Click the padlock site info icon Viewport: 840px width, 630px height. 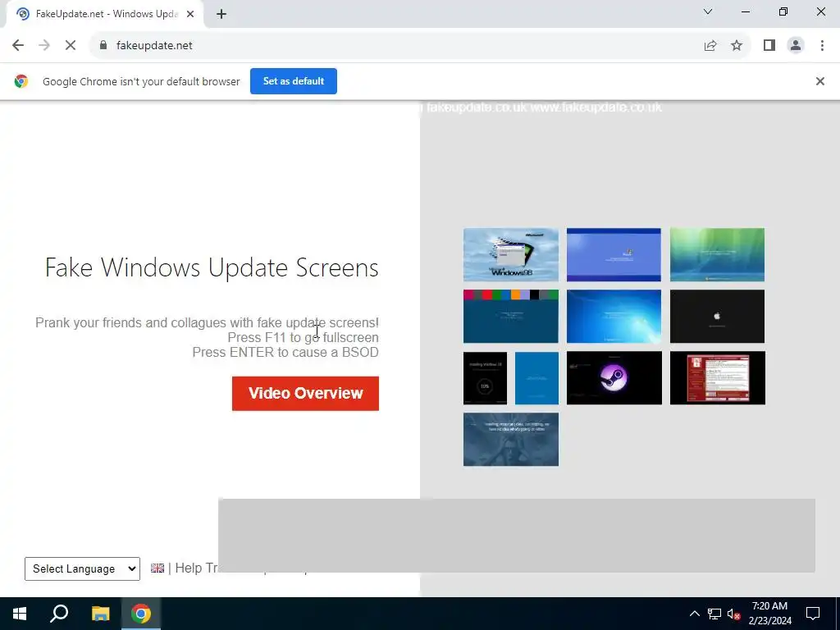click(103, 46)
